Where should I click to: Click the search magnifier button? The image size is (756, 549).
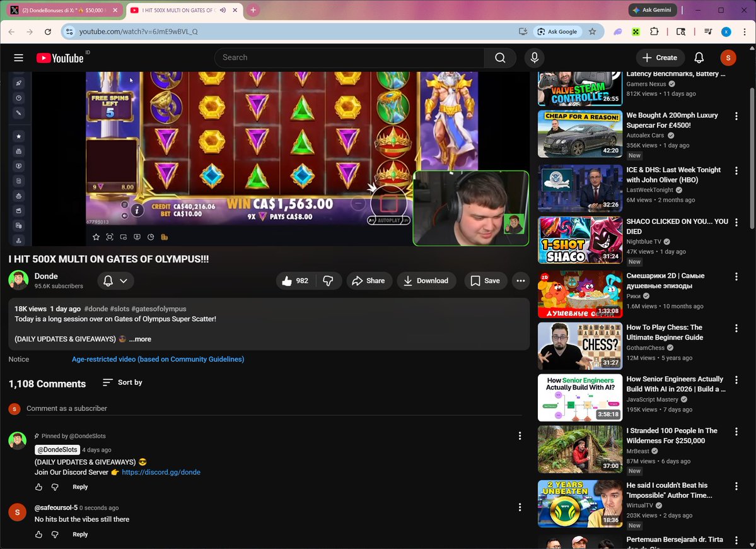tap(500, 58)
